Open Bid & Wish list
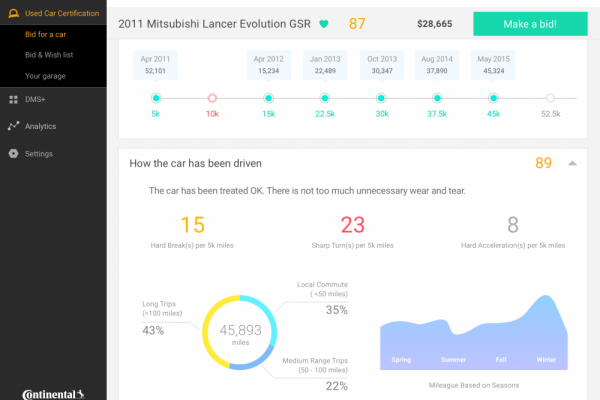This screenshot has width=600, height=400. (x=49, y=55)
